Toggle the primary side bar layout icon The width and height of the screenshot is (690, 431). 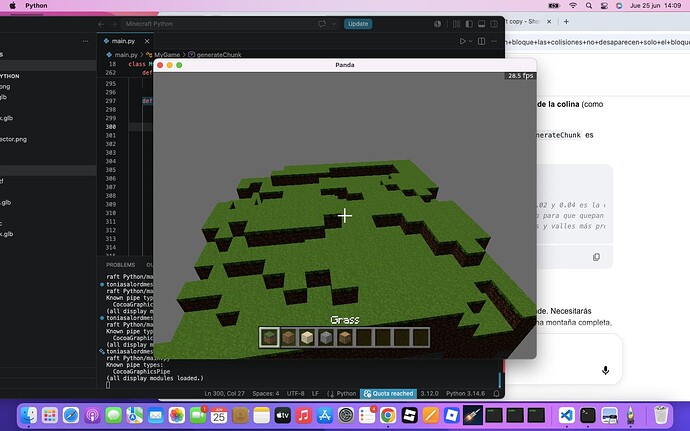tap(469, 24)
